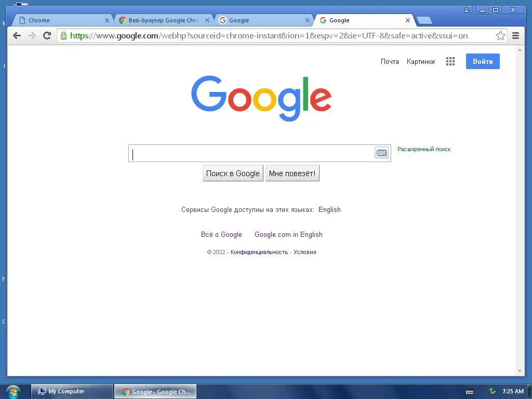Click the blue Войти button

483,61
